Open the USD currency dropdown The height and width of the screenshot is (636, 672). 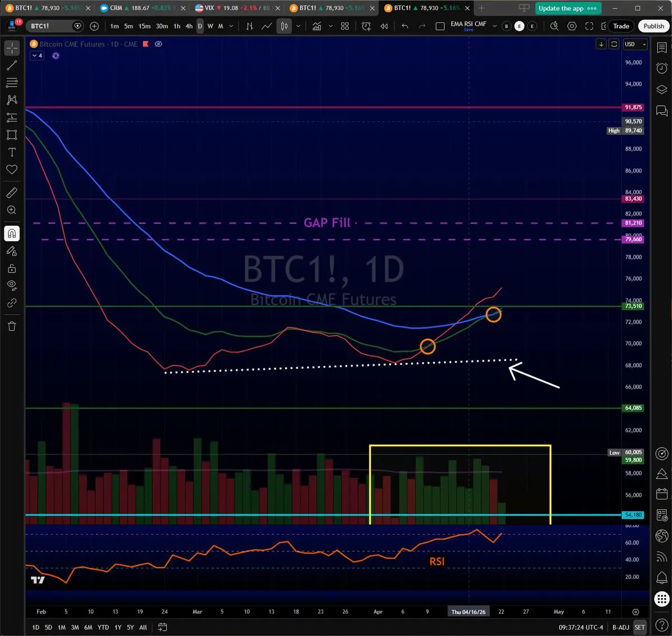pyautogui.click(x=635, y=44)
